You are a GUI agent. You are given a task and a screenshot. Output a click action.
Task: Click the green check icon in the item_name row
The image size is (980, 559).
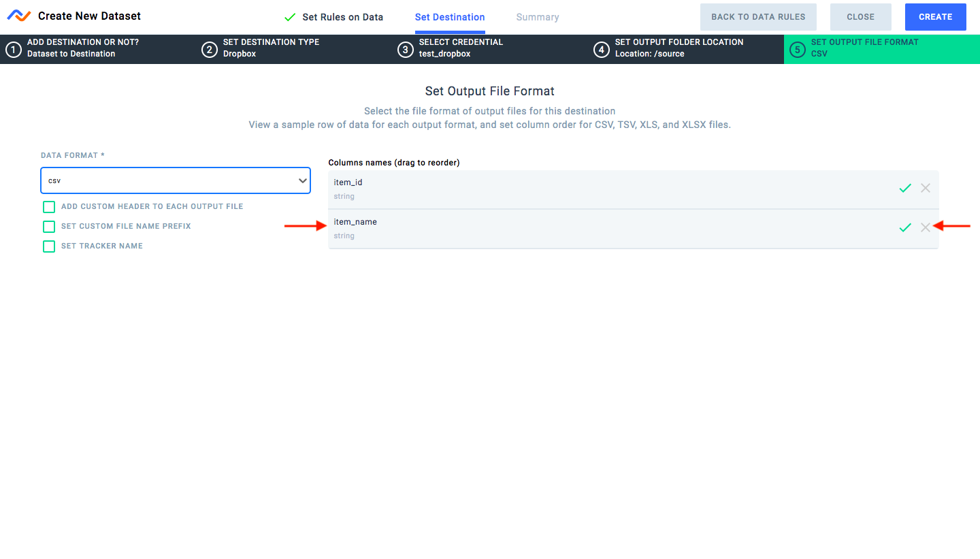pos(904,228)
